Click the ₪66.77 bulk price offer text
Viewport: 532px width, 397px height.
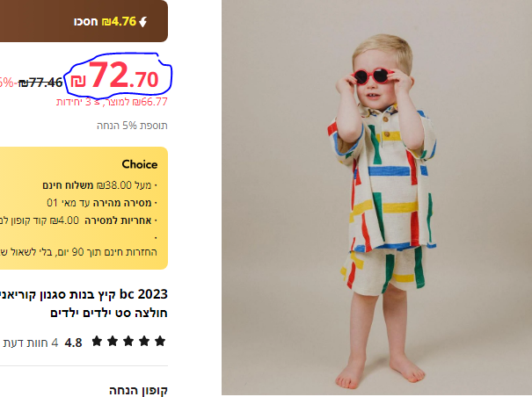112,102
